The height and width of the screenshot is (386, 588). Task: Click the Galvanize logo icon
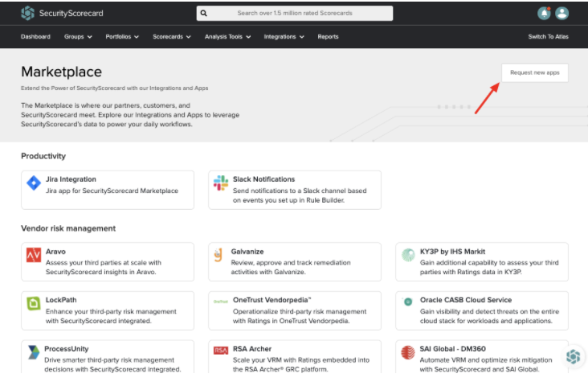click(x=218, y=255)
